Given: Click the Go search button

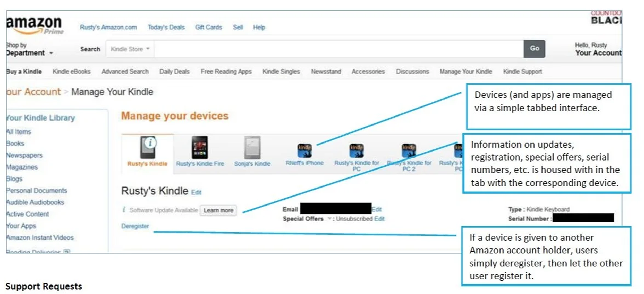Looking at the screenshot, I should [x=534, y=49].
